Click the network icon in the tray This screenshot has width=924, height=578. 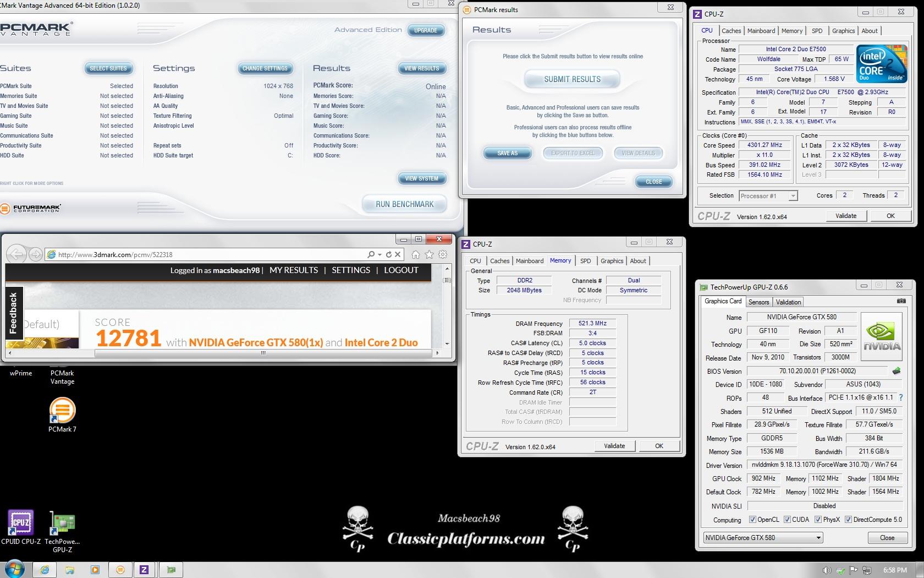pyautogui.click(x=867, y=570)
